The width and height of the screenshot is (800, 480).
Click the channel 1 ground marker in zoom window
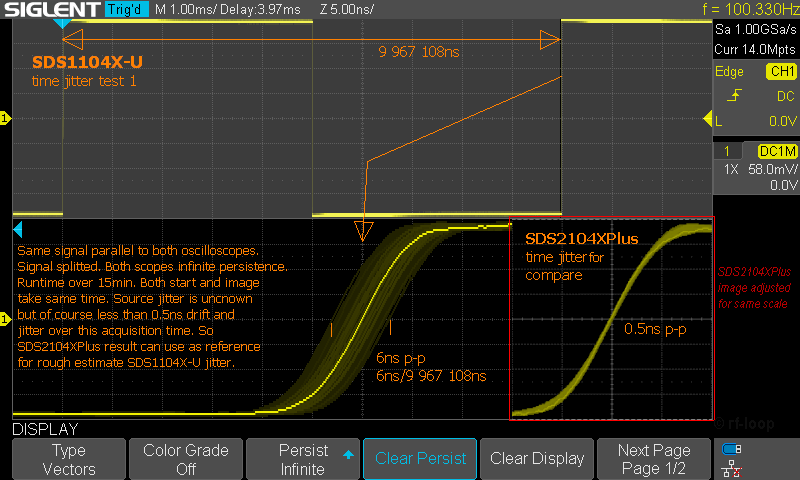click(5, 319)
